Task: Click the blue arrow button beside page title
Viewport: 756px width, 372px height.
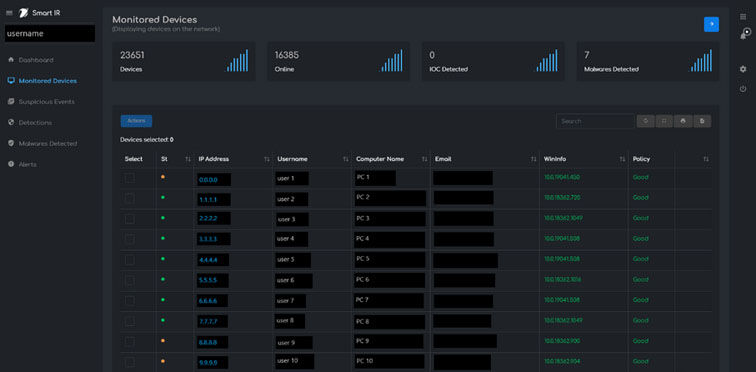Action: pyautogui.click(x=711, y=24)
